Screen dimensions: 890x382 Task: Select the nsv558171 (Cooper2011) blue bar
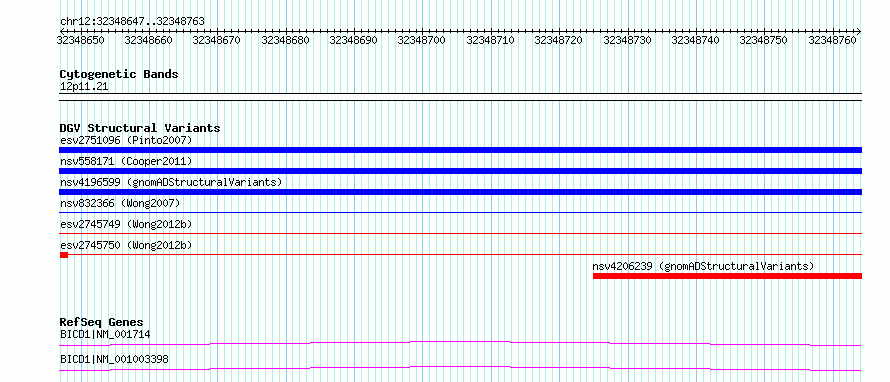(460, 171)
